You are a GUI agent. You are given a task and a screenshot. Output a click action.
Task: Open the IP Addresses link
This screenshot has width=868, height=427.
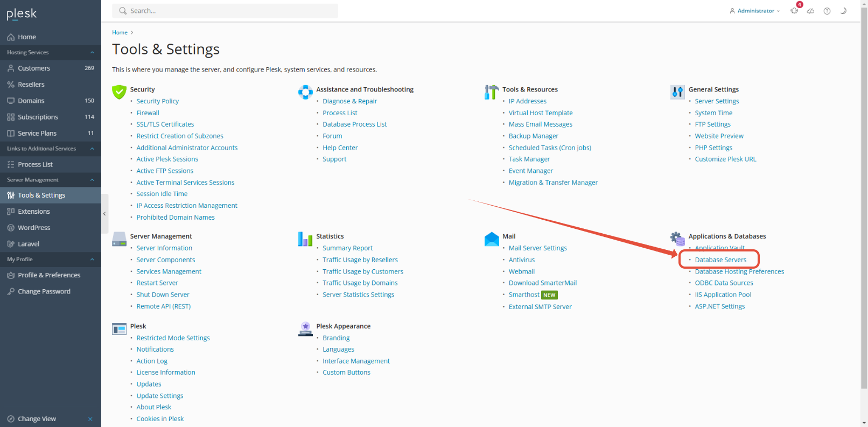(527, 101)
